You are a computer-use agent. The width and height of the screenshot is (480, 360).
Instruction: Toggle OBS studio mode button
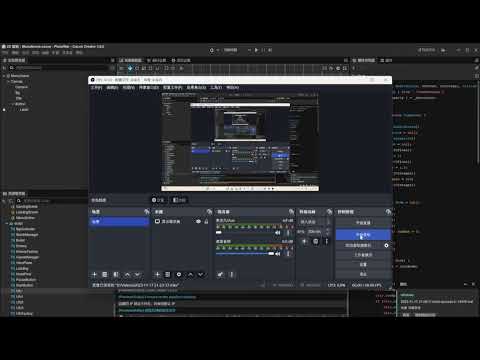point(363,255)
